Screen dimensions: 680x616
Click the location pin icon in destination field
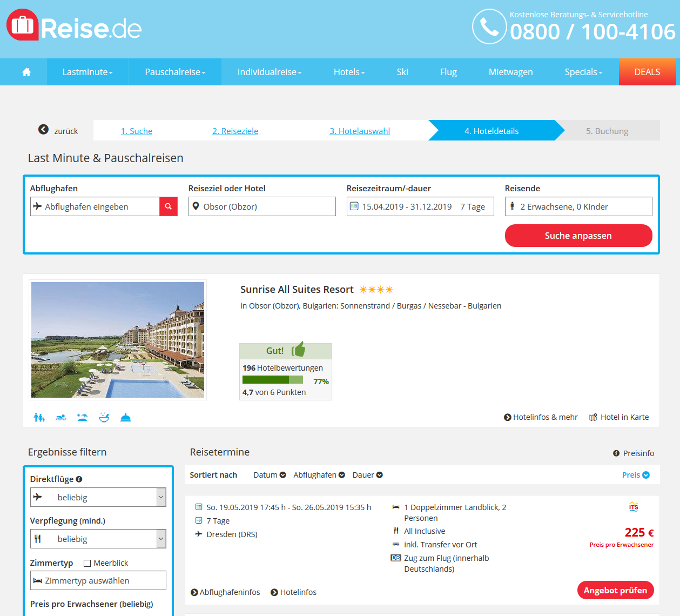(196, 206)
